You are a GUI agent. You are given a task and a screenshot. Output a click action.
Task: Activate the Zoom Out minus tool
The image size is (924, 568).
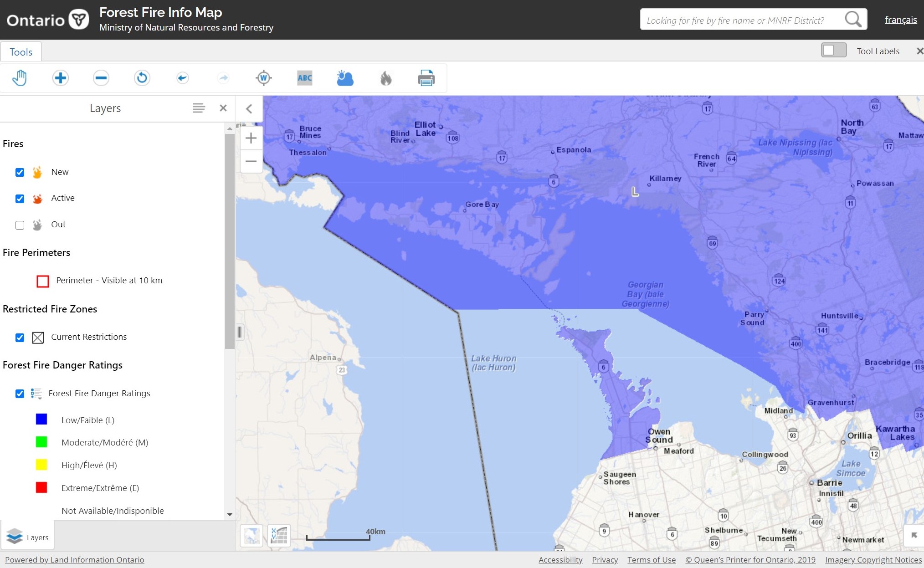point(101,78)
